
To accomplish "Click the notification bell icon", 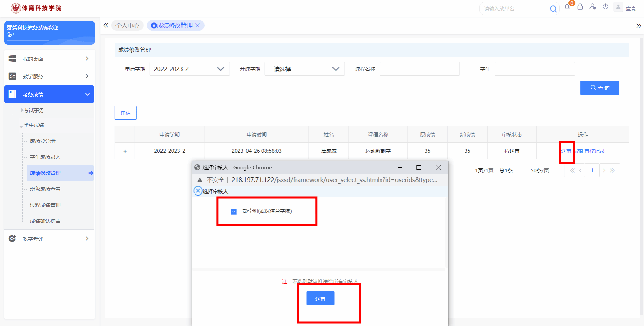I will (567, 7).
